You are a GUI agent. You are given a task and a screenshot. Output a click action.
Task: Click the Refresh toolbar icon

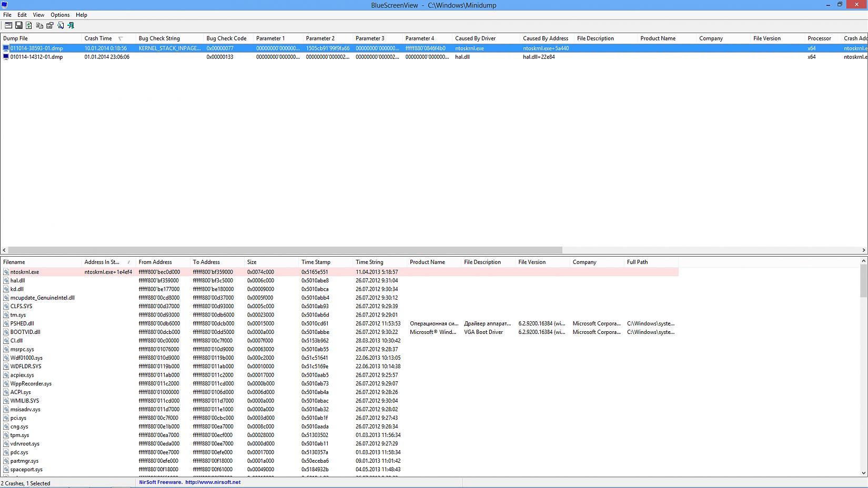(x=29, y=25)
